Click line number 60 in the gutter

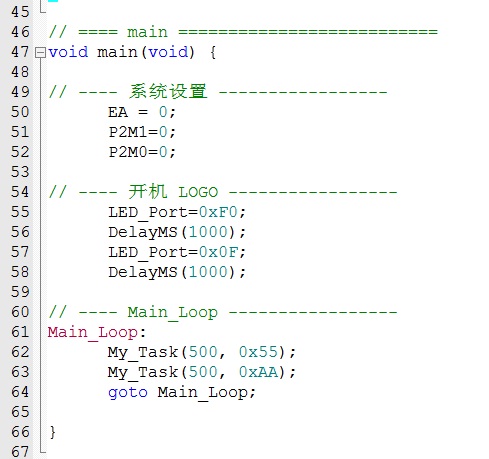coord(20,312)
